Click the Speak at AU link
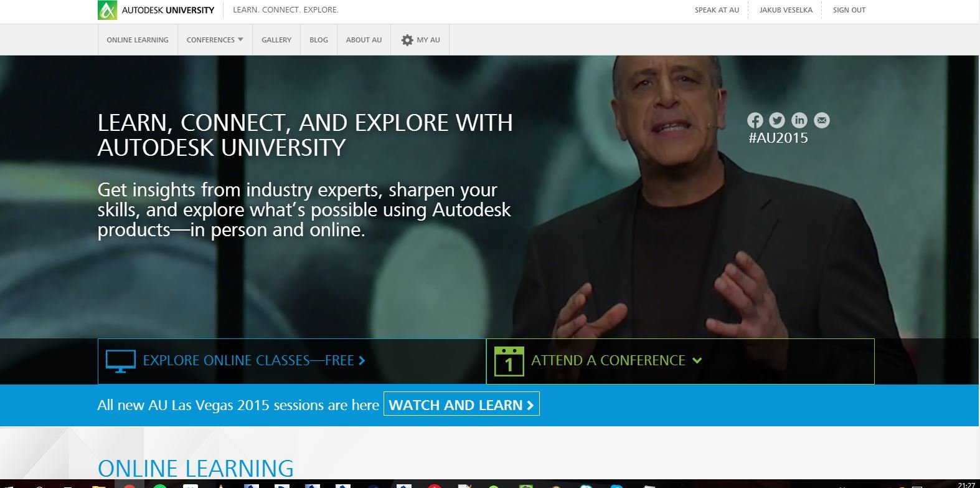This screenshot has height=488, width=980. 717,10
